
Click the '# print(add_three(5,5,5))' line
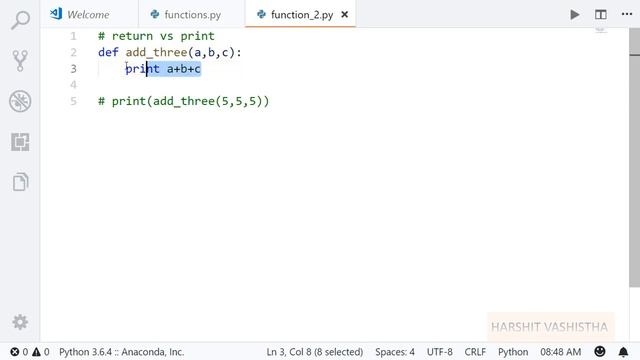tap(184, 101)
